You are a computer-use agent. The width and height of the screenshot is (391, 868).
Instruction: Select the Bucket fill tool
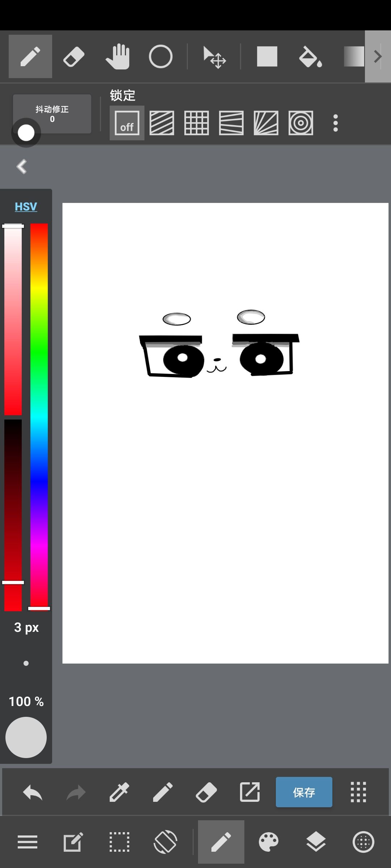pos(311,56)
